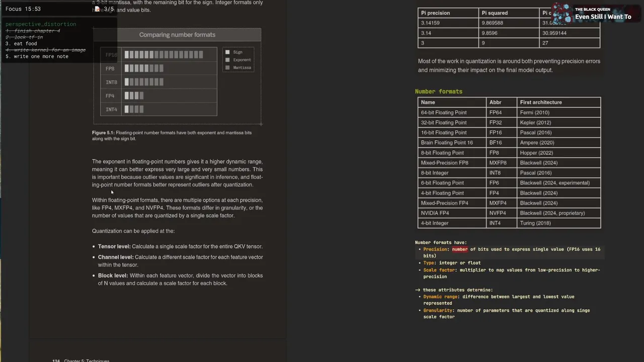Click the 'Channel level:' bullet heading
The width and height of the screenshot is (644, 362).
116,257
